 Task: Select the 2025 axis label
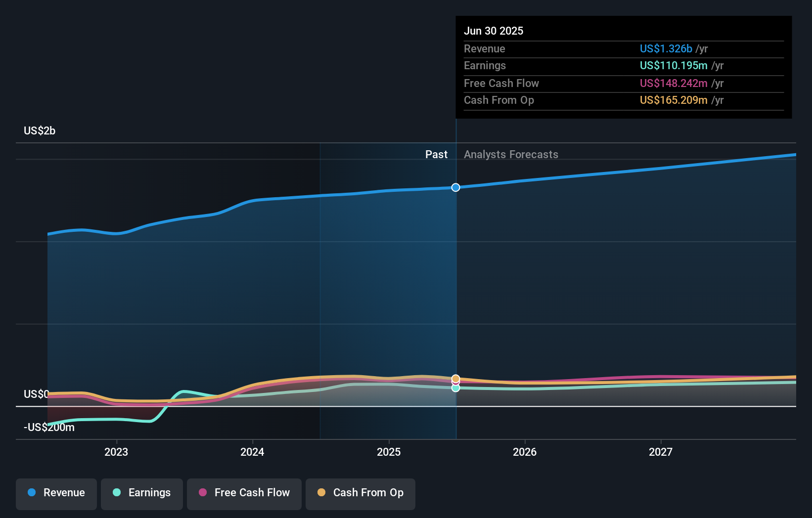[389, 452]
